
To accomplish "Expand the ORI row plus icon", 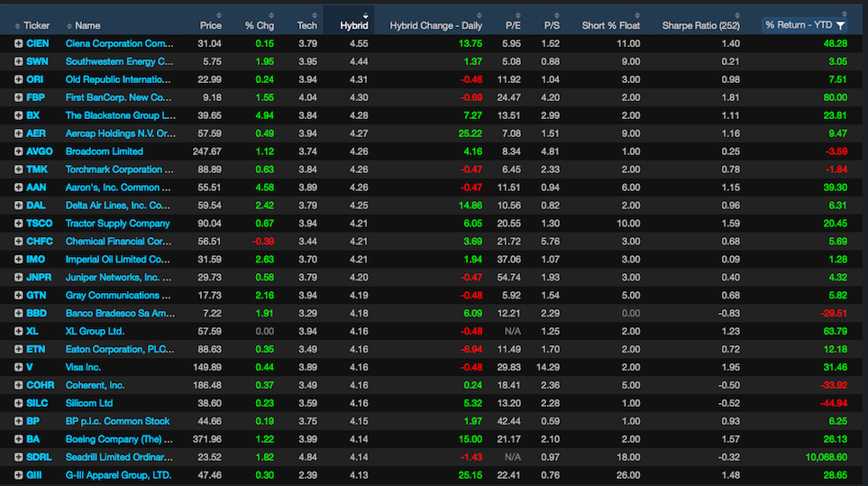I will pos(18,79).
